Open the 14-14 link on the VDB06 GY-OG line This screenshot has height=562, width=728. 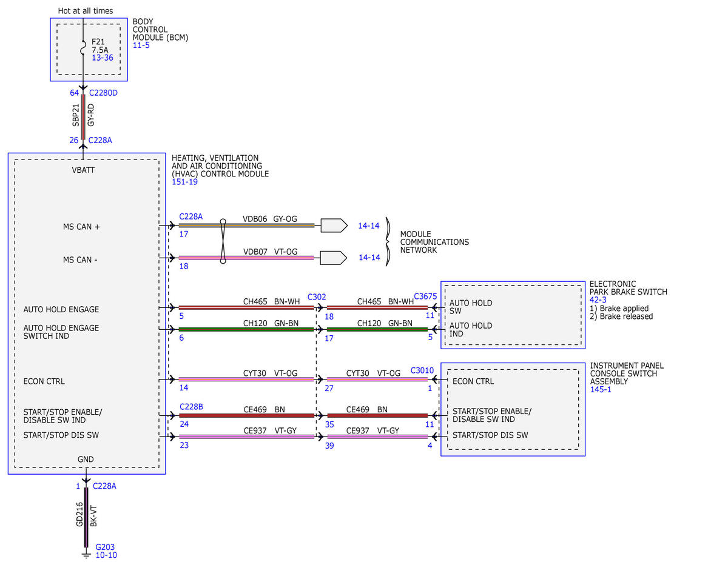tap(368, 226)
